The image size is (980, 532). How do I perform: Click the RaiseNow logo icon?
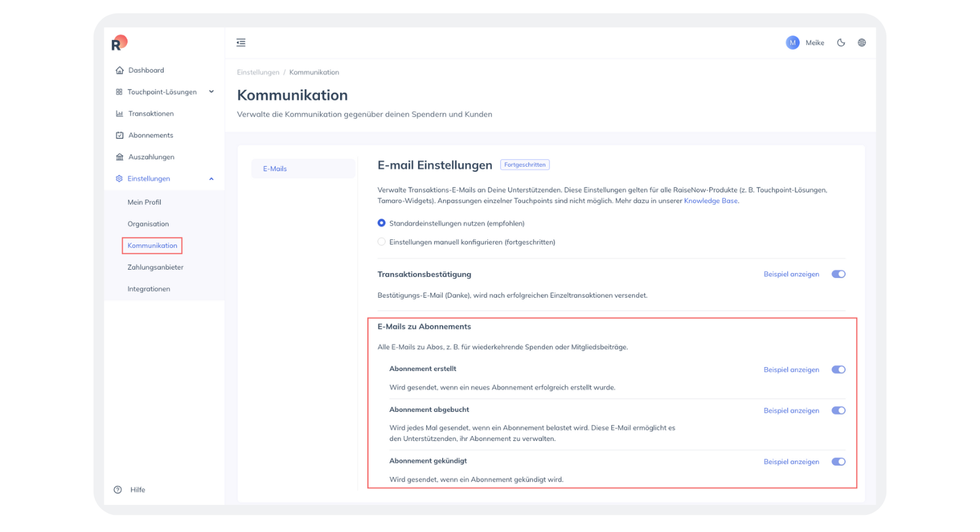coord(119,43)
